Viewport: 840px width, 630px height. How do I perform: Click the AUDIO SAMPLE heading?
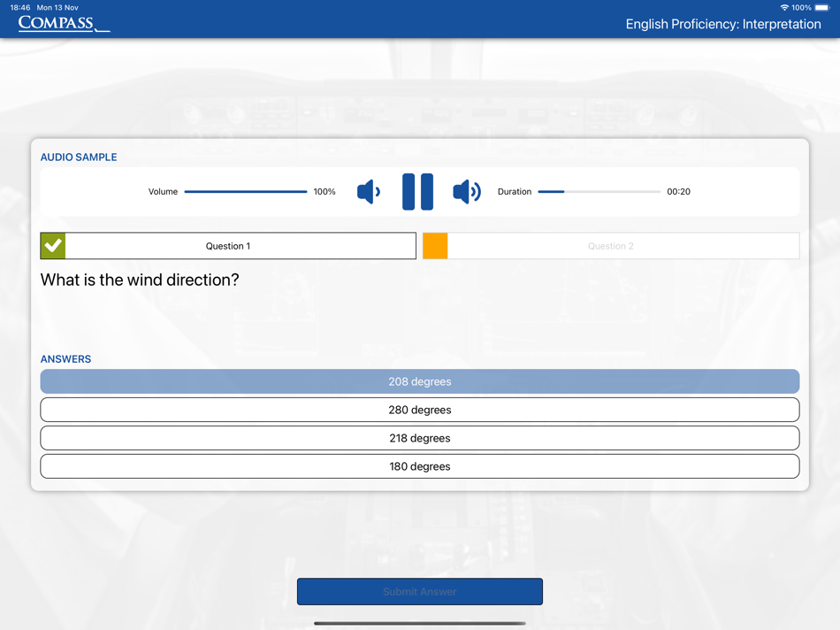[79, 157]
